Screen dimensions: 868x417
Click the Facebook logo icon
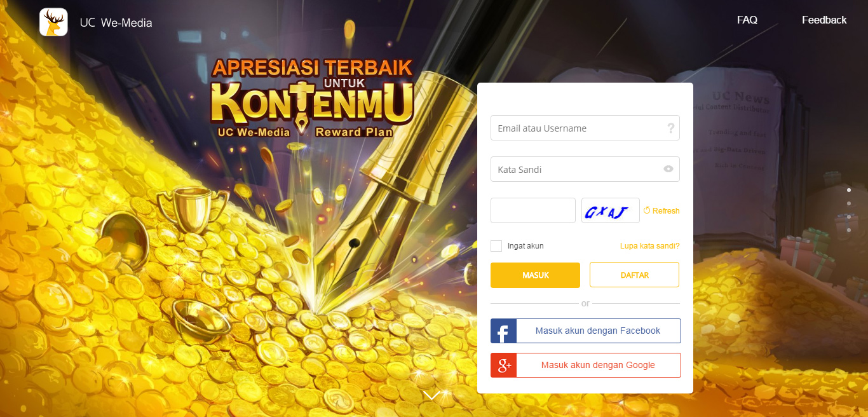coord(503,331)
